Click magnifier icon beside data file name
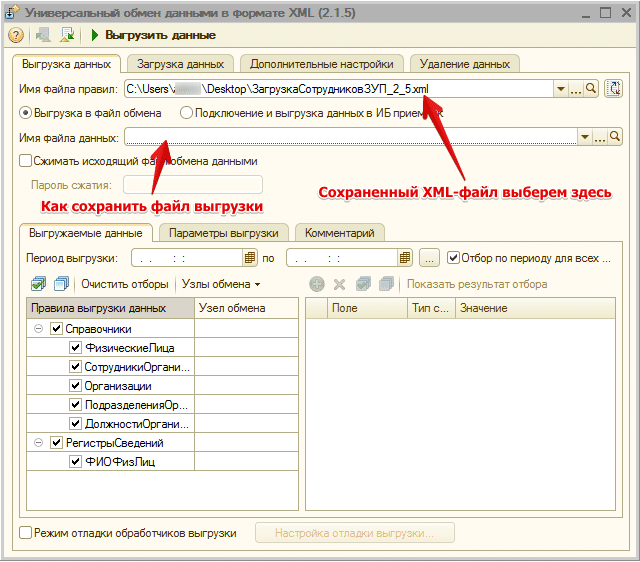The image size is (640, 562). (x=615, y=137)
